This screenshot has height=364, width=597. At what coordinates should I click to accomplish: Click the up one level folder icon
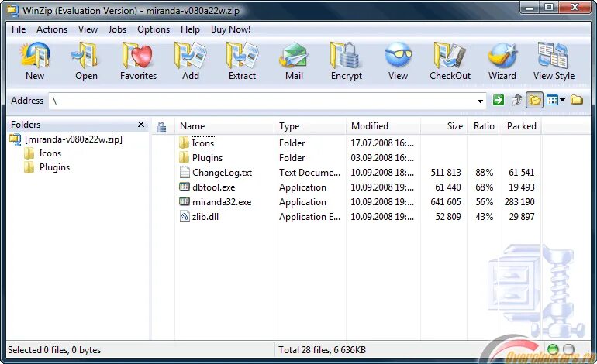pos(516,101)
